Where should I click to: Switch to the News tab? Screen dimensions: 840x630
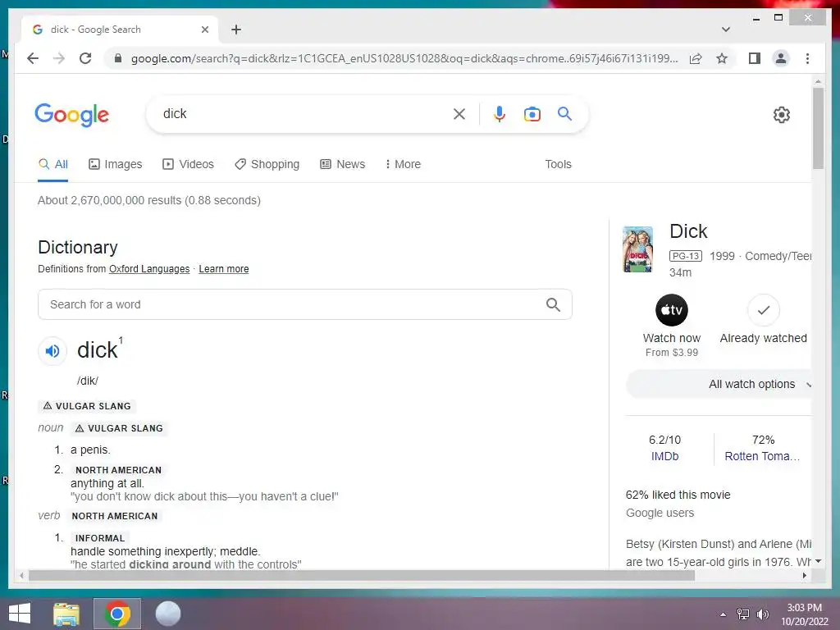tap(342, 164)
